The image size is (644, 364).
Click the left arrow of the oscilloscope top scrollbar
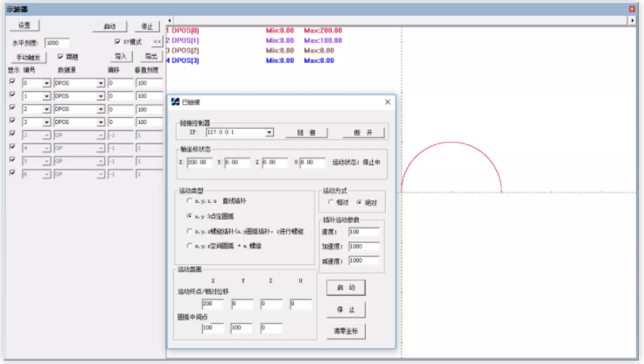170,20
